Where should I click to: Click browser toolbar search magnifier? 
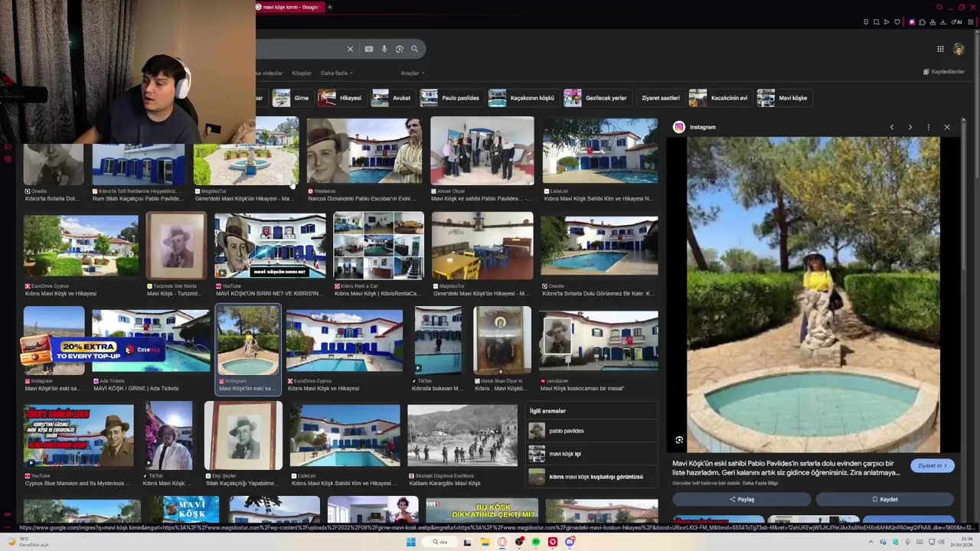click(x=939, y=7)
